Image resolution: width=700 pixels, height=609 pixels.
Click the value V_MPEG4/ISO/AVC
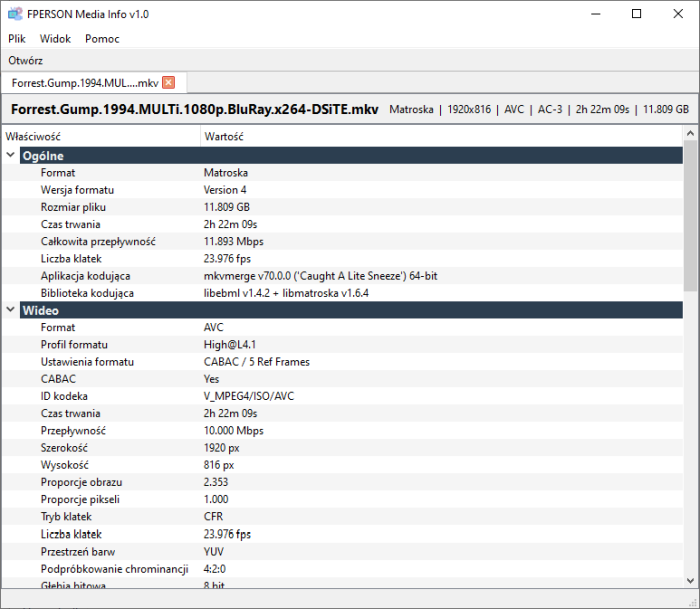(x=249, y=396)
